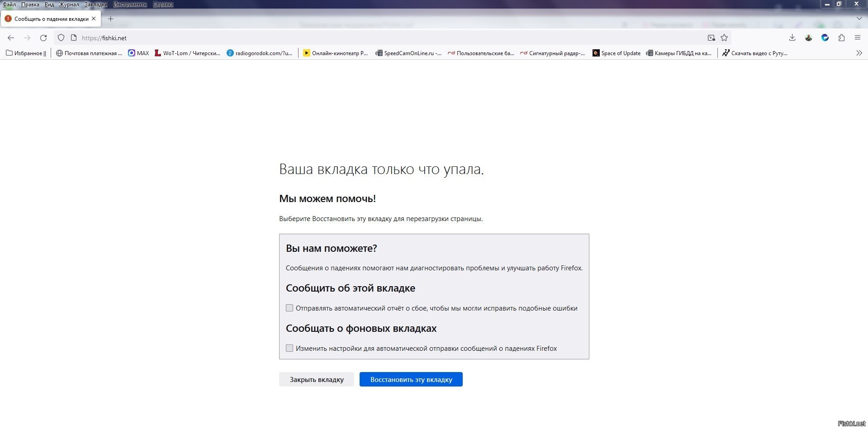Open the Инструменты menu

coord(130,5)
